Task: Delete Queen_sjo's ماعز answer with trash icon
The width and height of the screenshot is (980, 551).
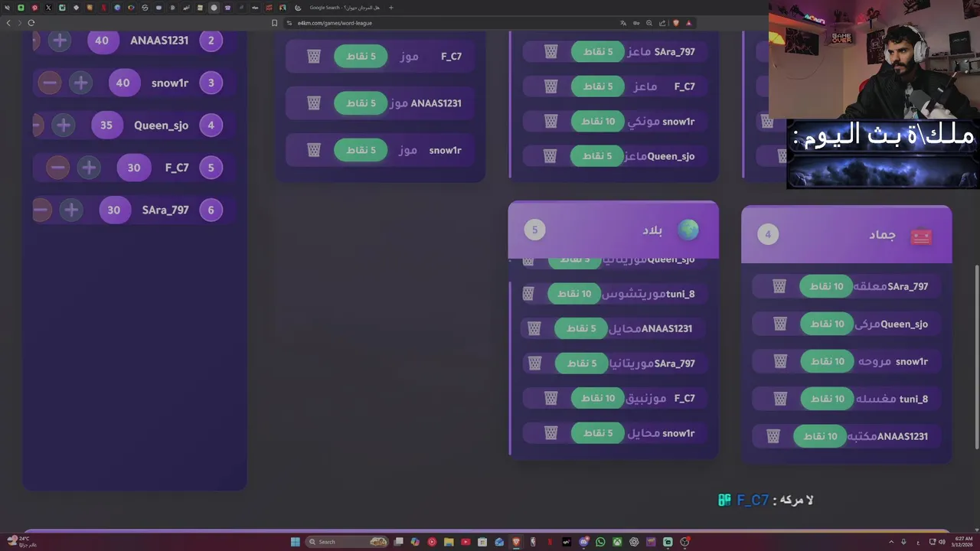Action: click(x=550, y=156)
